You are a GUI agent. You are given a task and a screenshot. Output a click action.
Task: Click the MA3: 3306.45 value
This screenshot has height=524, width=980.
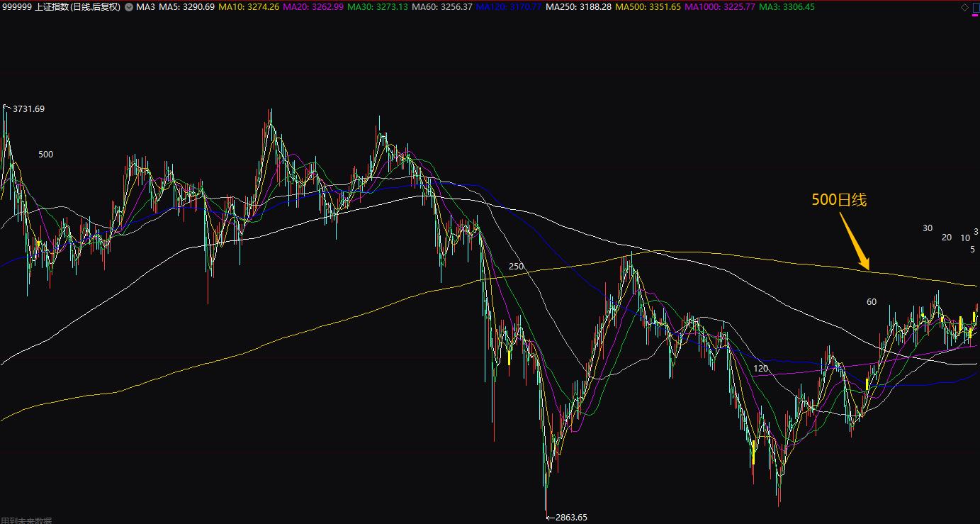787,7
